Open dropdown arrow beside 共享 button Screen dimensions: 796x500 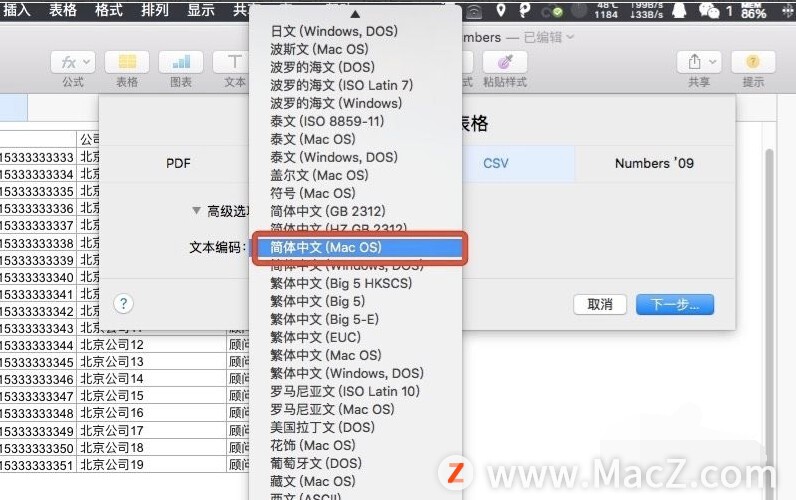[x=712, y=62]
